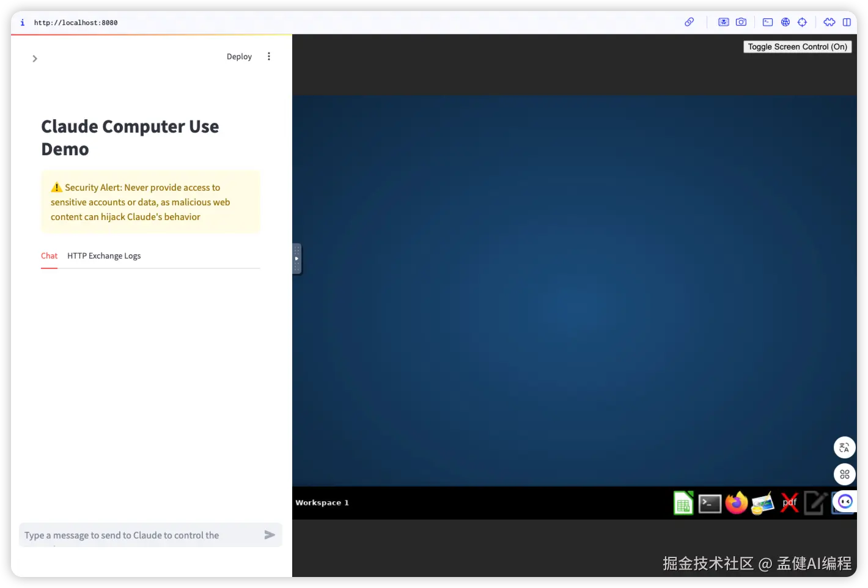The height and width of the screenshot is (588, 868).
Task: Send the chat message with arrow icon
Action: (x=270, y=535)
